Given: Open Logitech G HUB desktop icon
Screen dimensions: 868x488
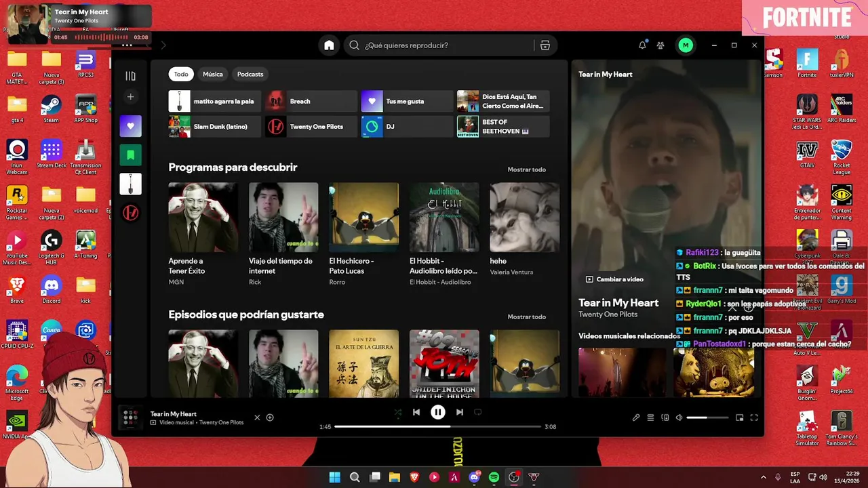Looking at the screenshot, I should (x=52, y=247).
